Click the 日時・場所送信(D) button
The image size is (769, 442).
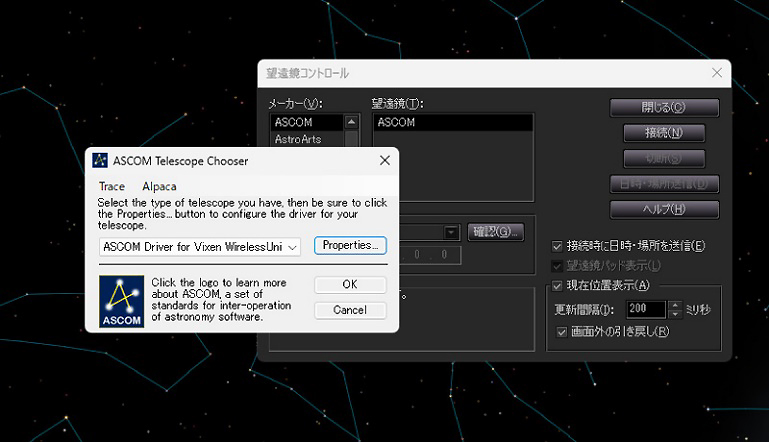click(x=664, y=184)
